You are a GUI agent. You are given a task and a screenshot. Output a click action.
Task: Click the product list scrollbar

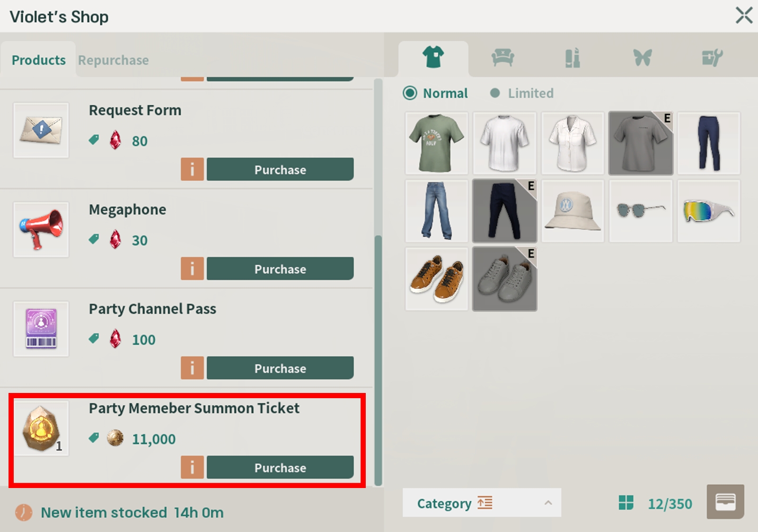click(x=378, y=359)
